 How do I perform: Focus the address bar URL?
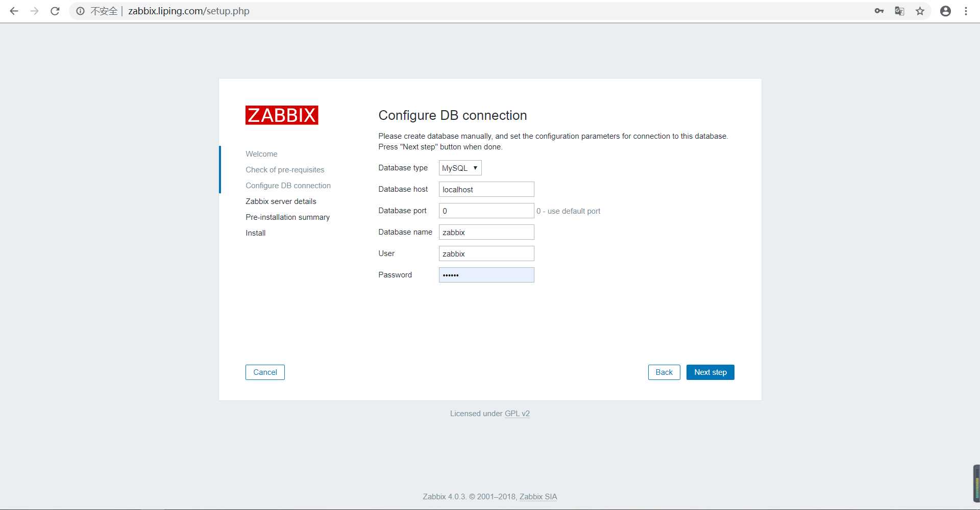pyautogui.click(x=189, y=11)
